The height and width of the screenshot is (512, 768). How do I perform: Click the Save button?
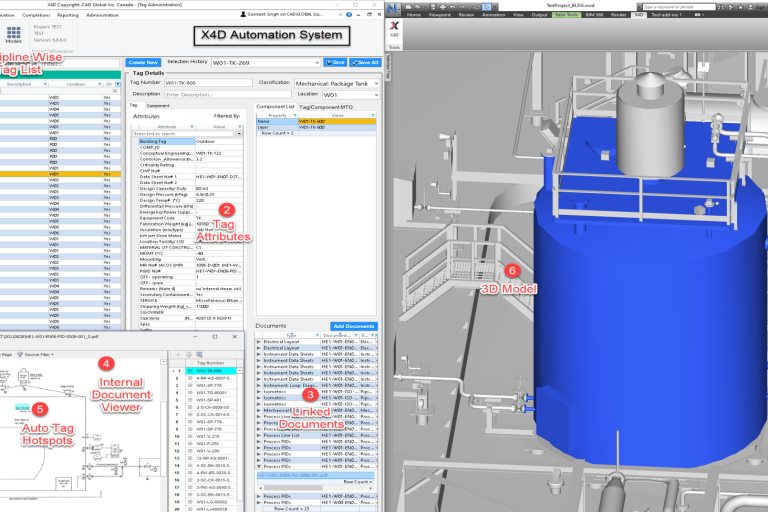point(336,63)
